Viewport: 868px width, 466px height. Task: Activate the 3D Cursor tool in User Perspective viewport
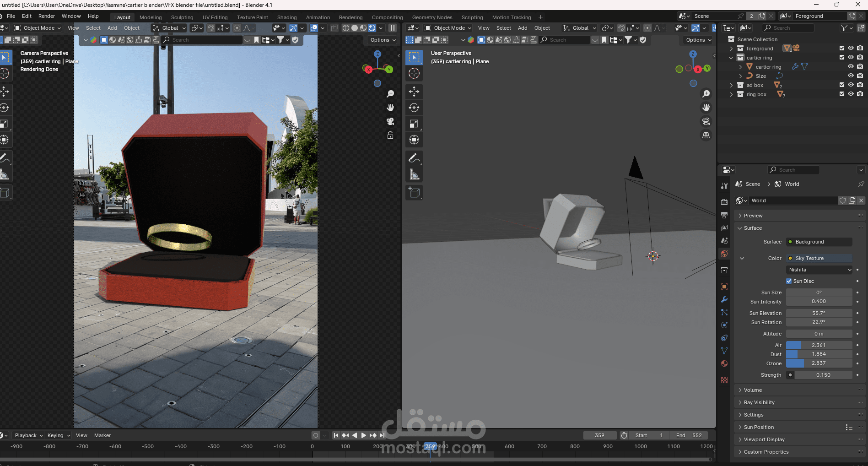coord(414,73)
